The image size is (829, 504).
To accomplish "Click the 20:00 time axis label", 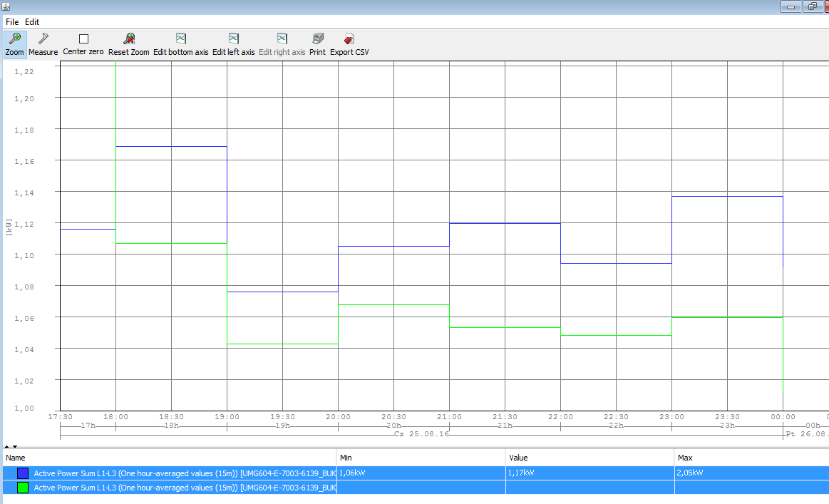I will 338,417.
